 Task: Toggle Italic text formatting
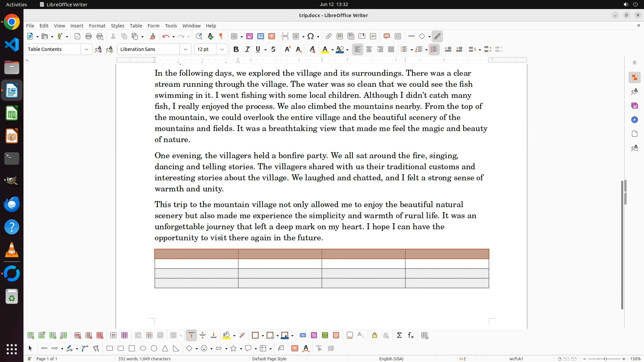click(x=248, y=49)
